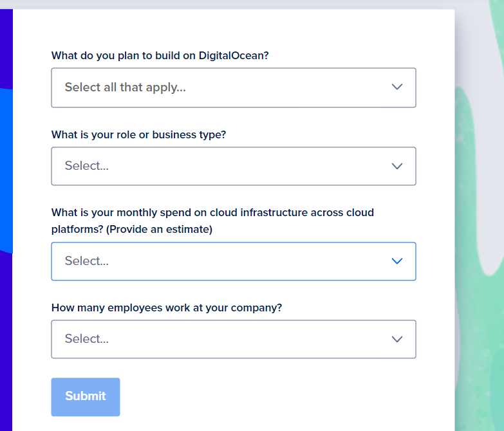This screenshot has width=504, height=431.
Task: Click the "(Provide an estimate)" text
Action: point(160,229)
